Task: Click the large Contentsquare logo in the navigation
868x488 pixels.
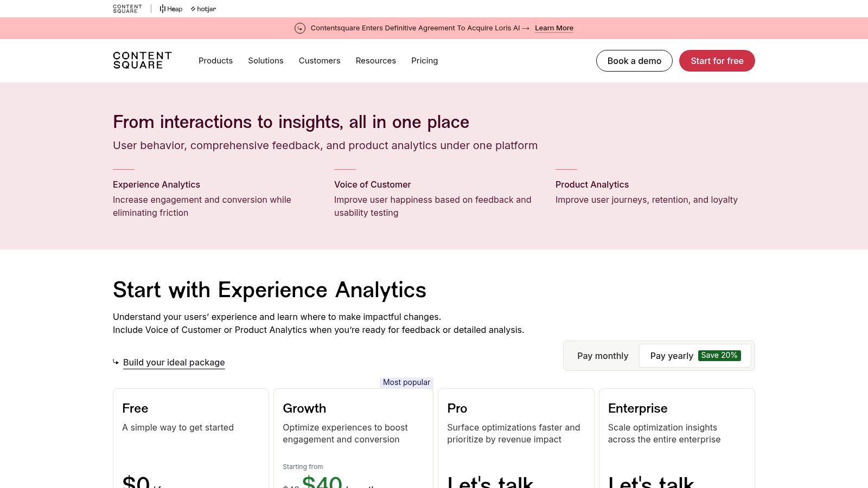Action: coord(142,60)
